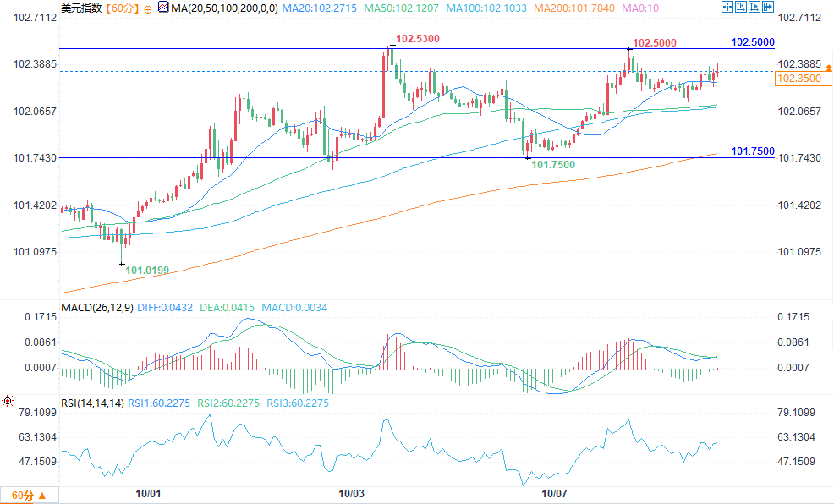Click the MA0:10 value

640,8
